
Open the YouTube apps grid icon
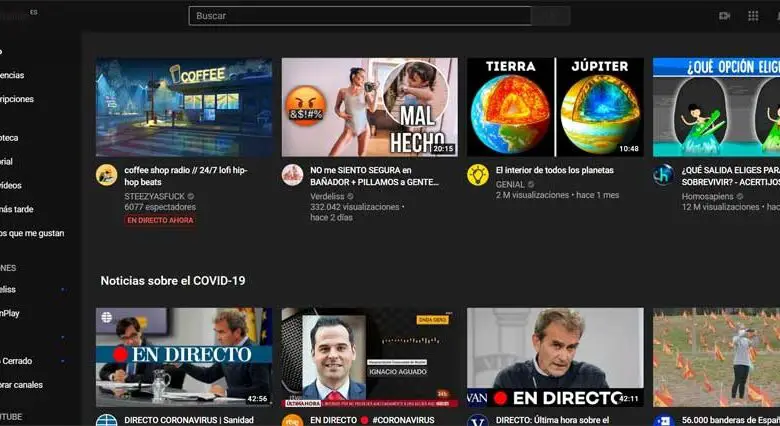[753, 16]
